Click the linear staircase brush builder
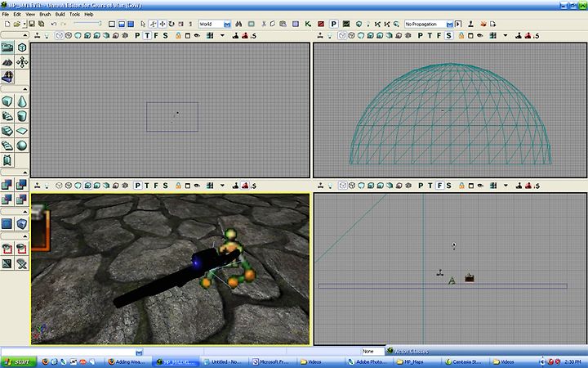The height and width of the screenshot is (368, 588). (x=7, y=131)
